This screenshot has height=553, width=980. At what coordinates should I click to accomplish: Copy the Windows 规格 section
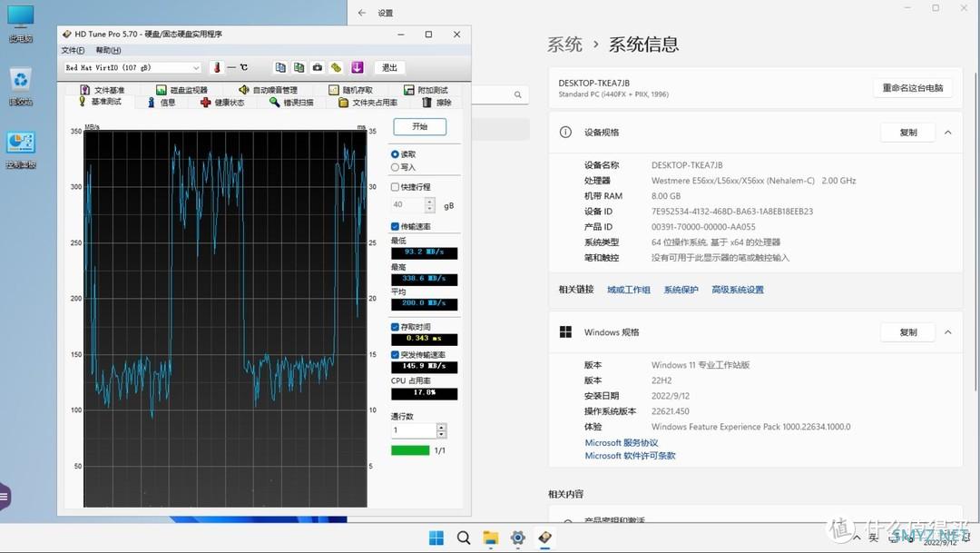[908, 332]
